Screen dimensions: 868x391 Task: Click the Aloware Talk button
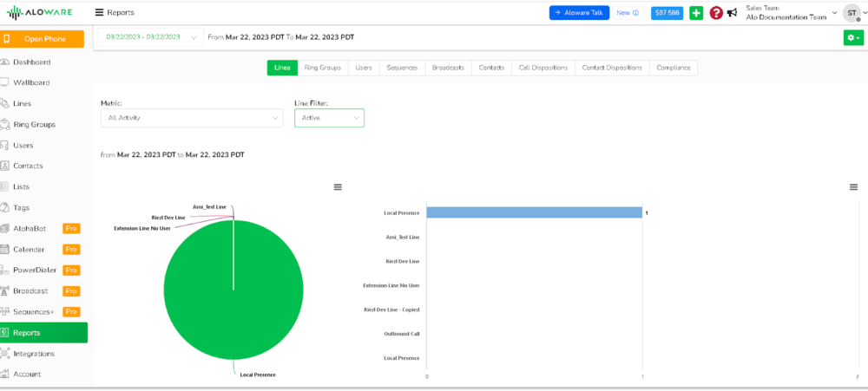click(579, 13)
